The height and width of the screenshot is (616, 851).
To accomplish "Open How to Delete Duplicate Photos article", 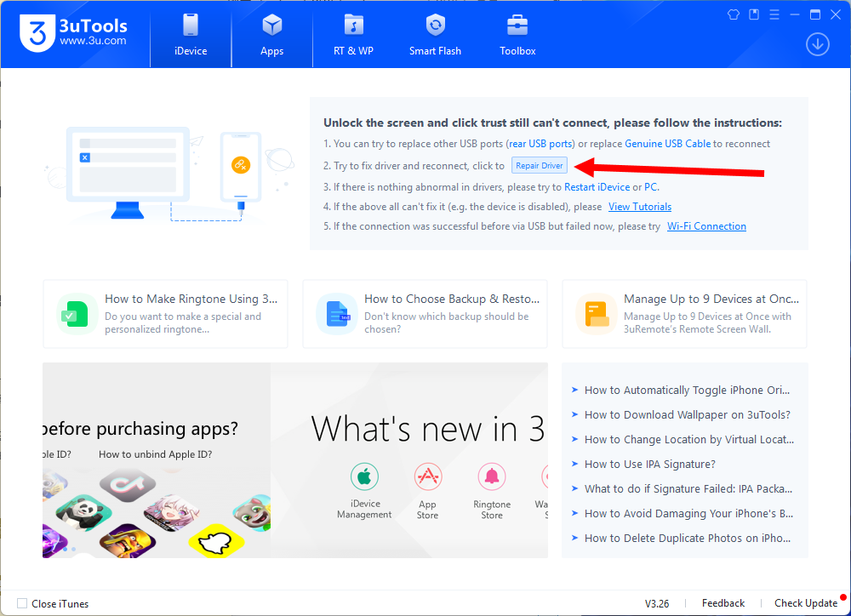I will pyautogui.click(x=687, y=539).
